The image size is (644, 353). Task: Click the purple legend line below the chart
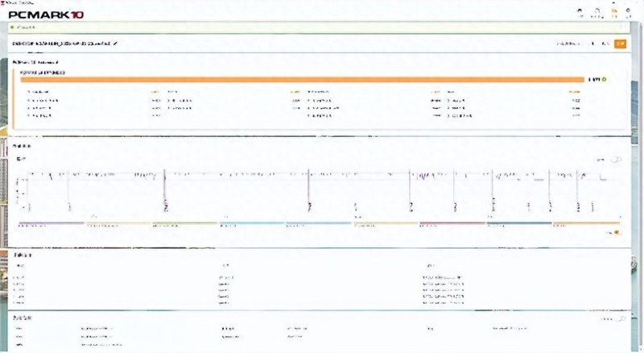pos(52,223)
